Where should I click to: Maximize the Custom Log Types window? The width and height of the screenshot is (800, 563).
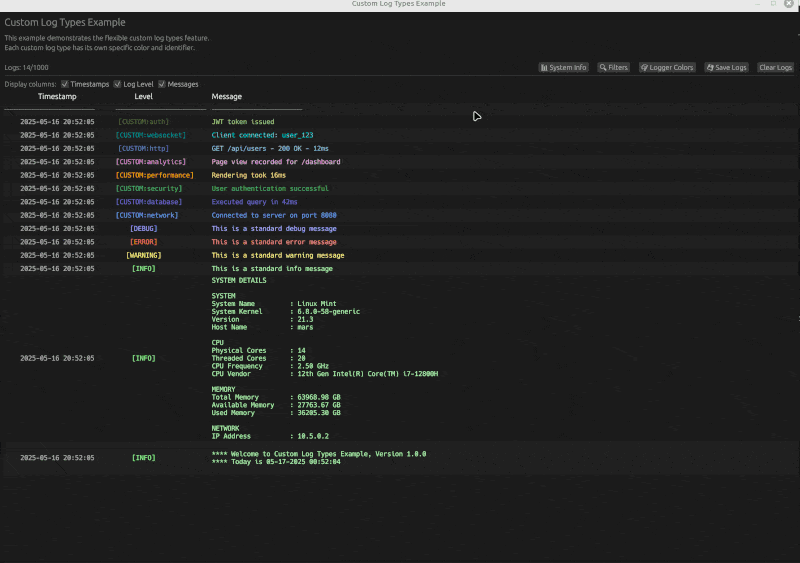pyautogui.click(x=773, y=4)
